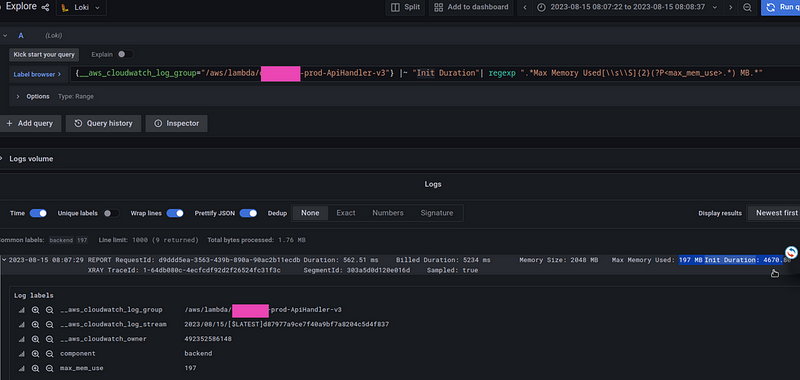Filter for value on __aws_cloudwatch_log_stream label
Viewport: 800px width, 380px height.
click(x=35, y=324)
